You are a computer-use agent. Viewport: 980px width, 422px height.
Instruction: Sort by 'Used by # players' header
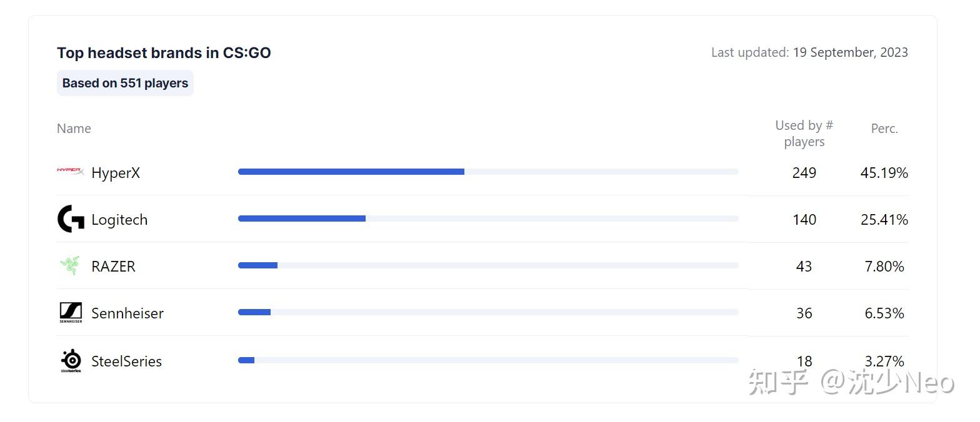pos(804,134)
